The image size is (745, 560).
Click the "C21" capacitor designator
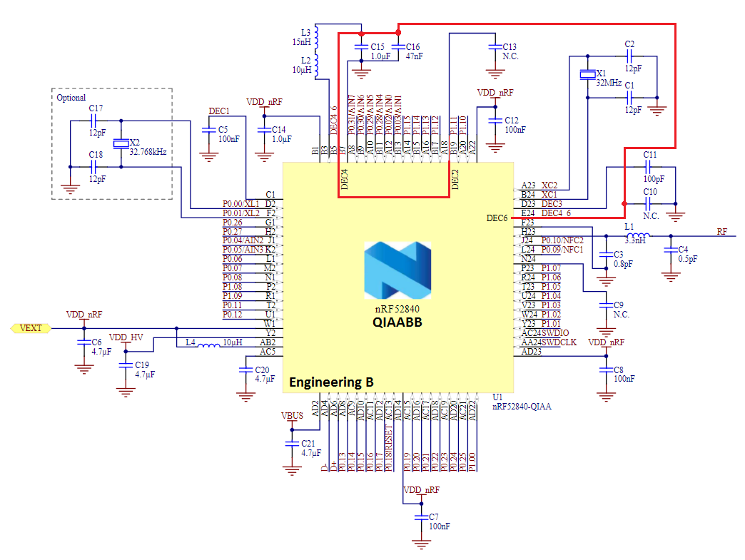pos(308,443)
